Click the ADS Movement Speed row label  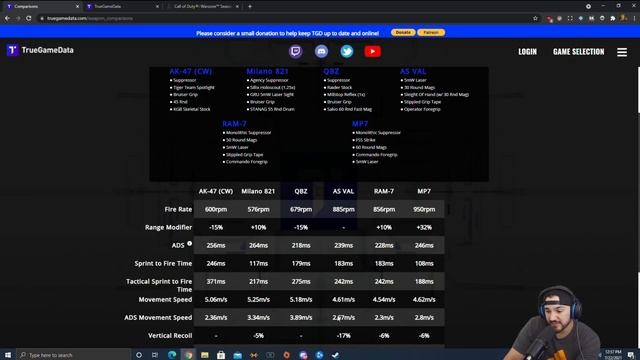[x=158, y=318]
